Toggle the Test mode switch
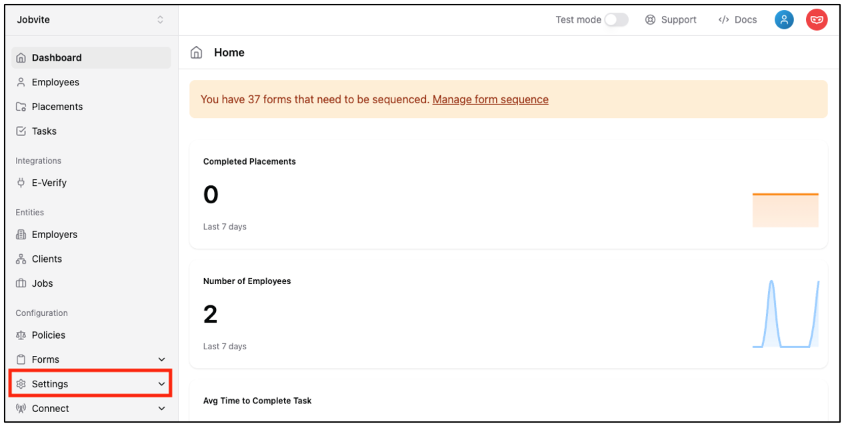 coord(617,20)
